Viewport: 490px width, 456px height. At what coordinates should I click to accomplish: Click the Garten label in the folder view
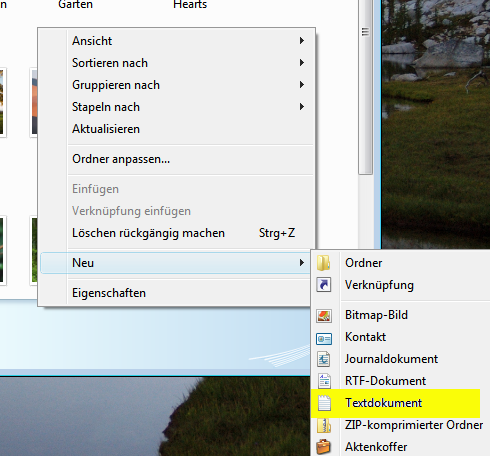point(75,4)
